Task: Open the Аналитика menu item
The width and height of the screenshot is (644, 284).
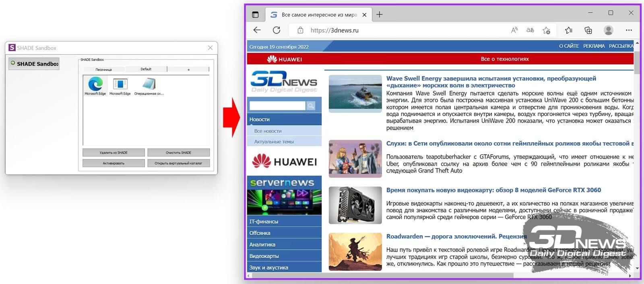Action: pyautogui.click(x=284, y=245)
